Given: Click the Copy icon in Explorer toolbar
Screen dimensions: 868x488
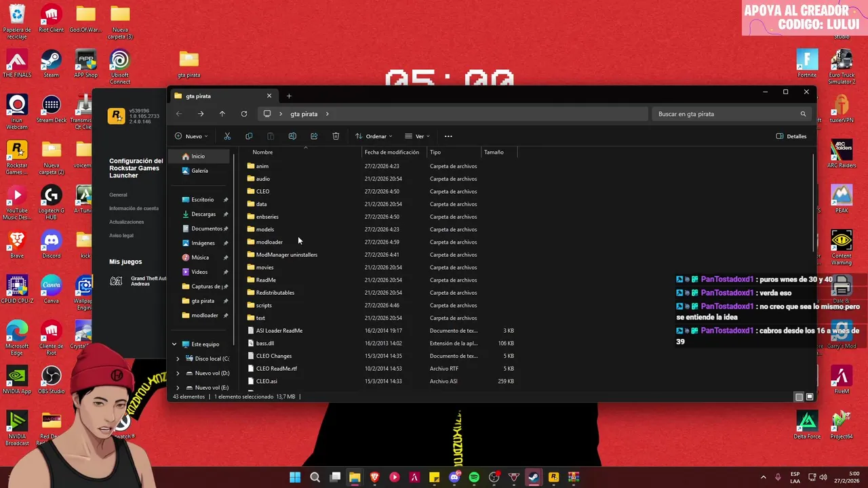Looking at the screenshot, I should [249, 136].
